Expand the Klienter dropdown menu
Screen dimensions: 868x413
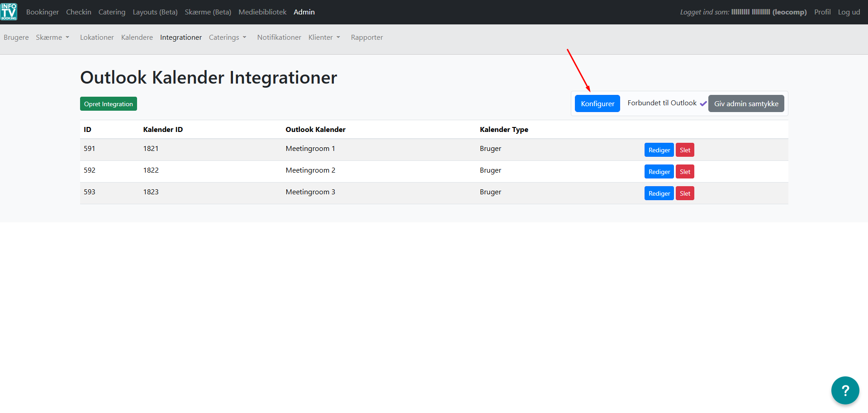[324, 38]
